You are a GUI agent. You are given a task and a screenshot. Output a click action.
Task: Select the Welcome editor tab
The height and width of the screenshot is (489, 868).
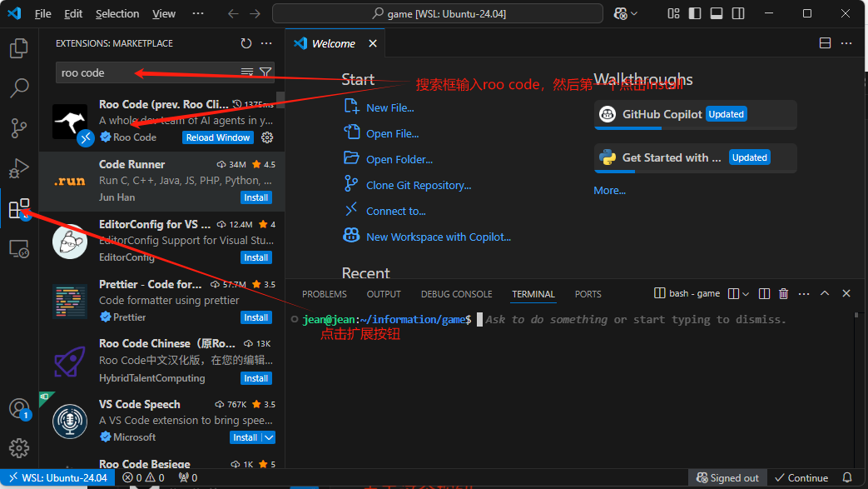(x=333, y=43)
